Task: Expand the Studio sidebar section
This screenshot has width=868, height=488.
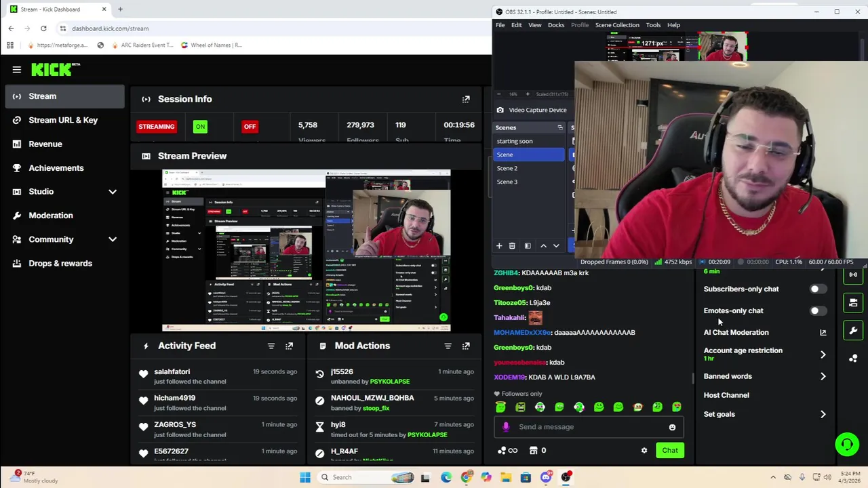Action: tap(113, 192)
